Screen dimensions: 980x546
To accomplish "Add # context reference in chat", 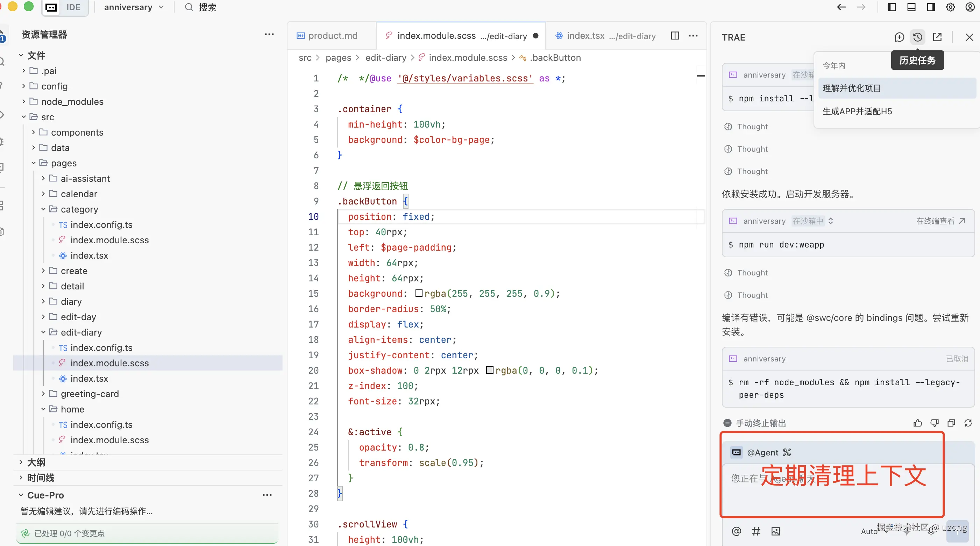I will pos(756,531).
